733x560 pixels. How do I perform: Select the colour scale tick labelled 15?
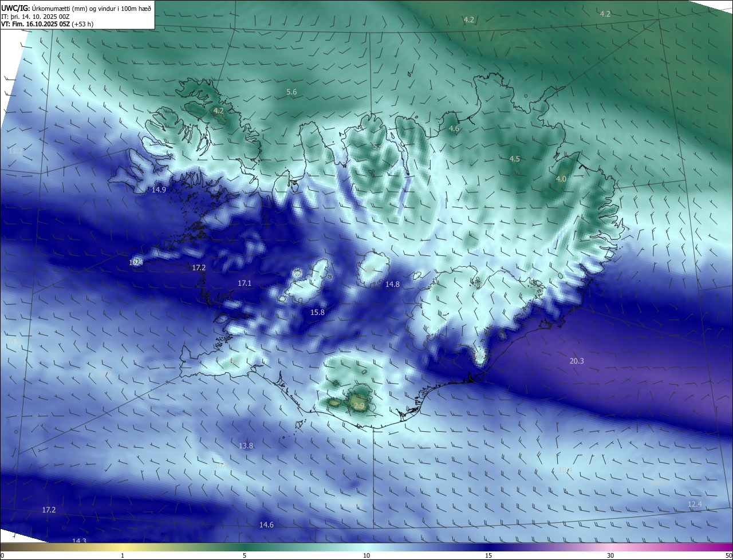tap(488, 555)
